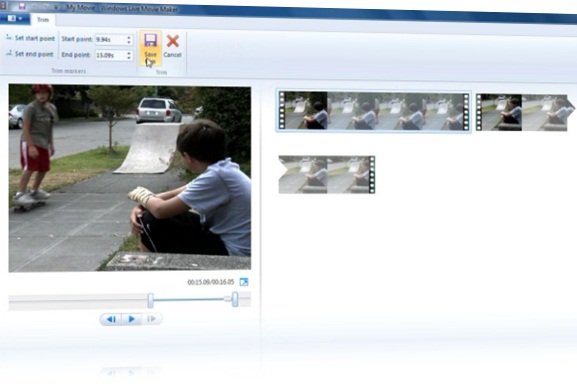Click the Start point value field
577x384 pixels.
point(110,39)
